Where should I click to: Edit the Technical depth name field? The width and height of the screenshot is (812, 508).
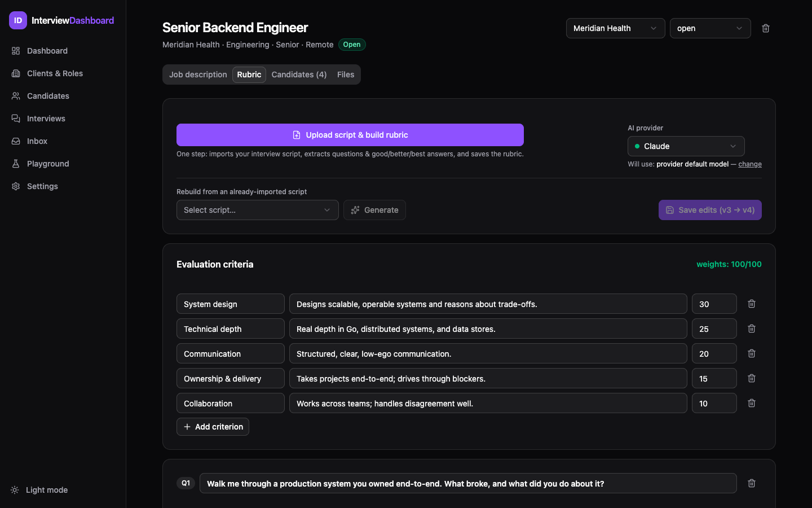(x=231, y=329)
